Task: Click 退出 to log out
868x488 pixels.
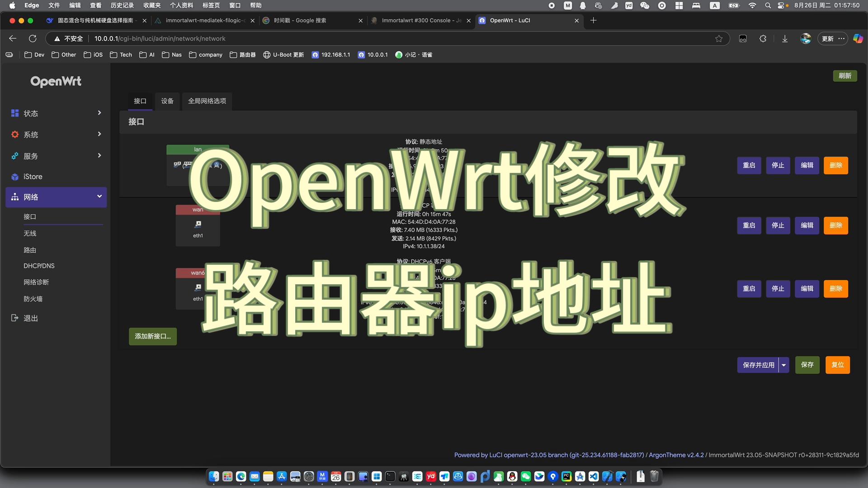Action: click(x=31, y=318)
